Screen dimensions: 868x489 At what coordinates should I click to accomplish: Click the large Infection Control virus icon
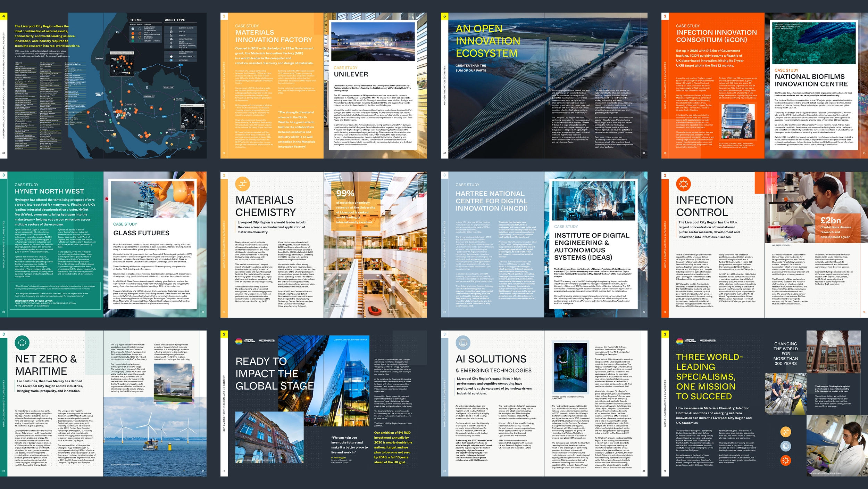683,184
